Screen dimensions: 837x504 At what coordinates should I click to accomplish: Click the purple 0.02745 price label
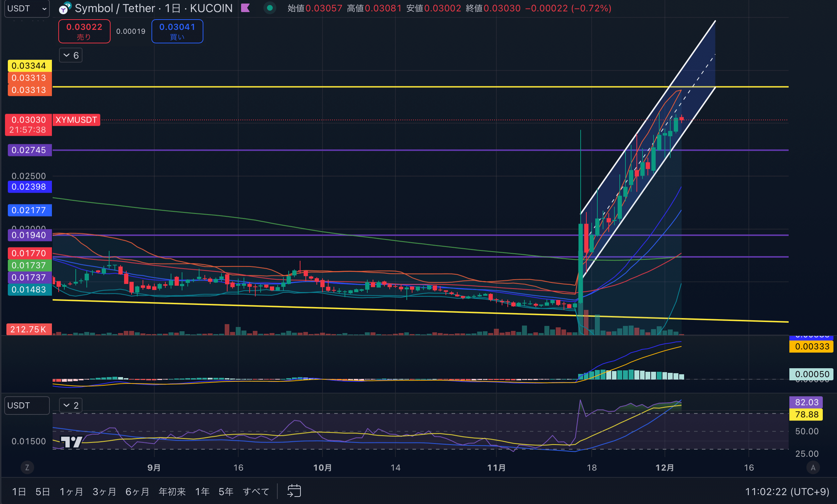pyautogui.click(x=29, y=150)
